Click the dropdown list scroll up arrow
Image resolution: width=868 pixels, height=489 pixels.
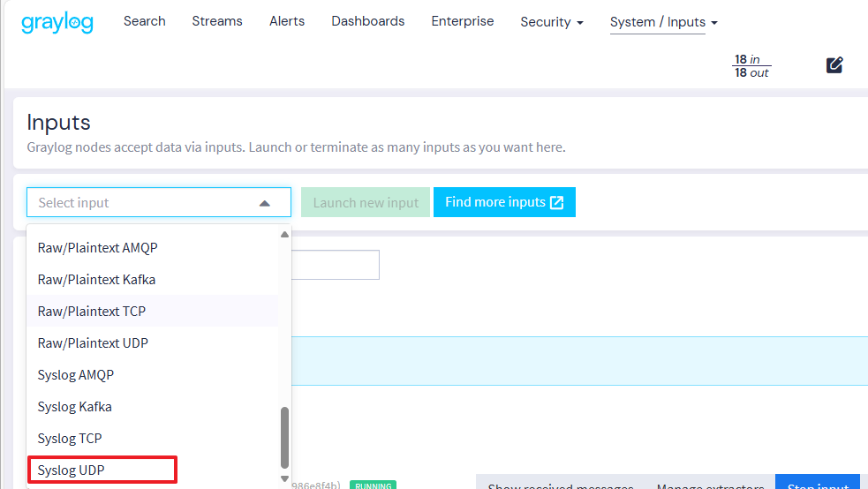coord(284,235)
